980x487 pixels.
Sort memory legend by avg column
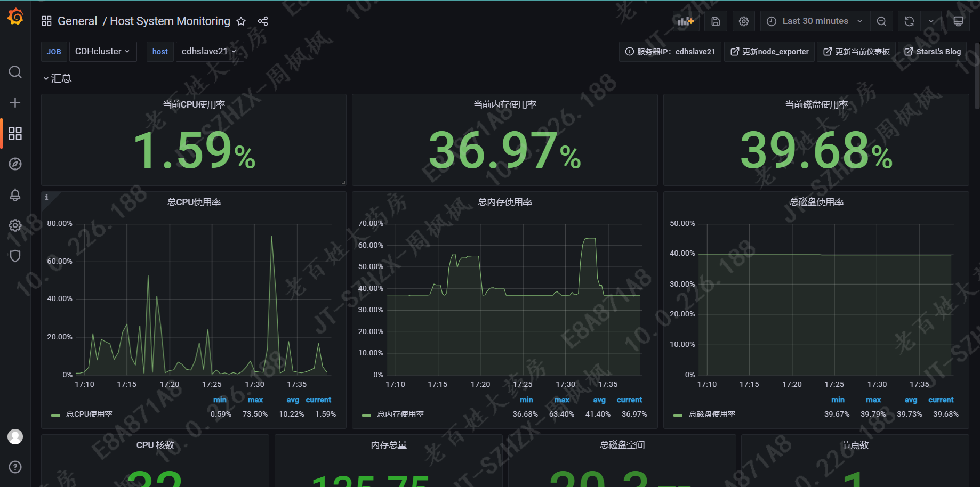pos(599,400)
